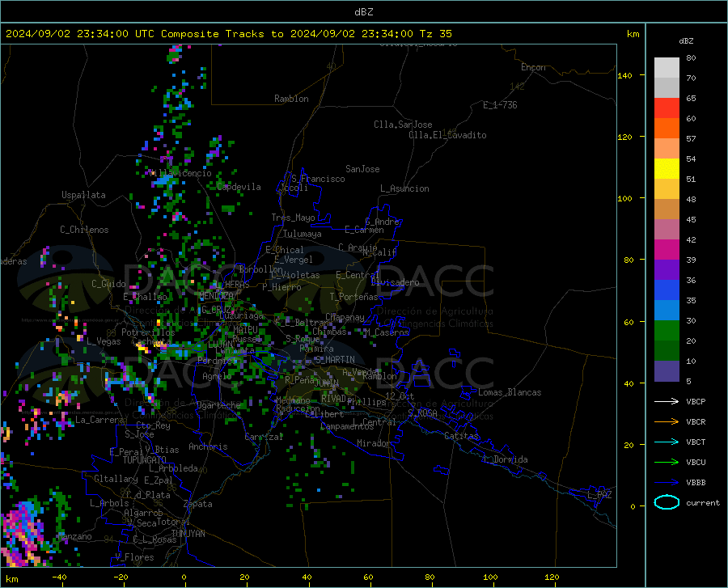Click the Tres_Mayo place label
The width and height of the screenshot is (728, 588).
[x=293, y=218]
